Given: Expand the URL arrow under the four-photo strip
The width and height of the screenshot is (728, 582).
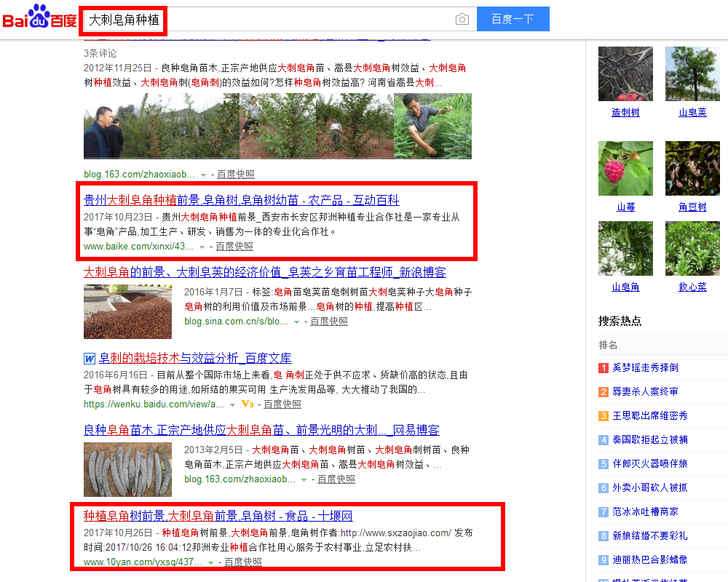Looking at the screenshot, I should tap(203, 175).
